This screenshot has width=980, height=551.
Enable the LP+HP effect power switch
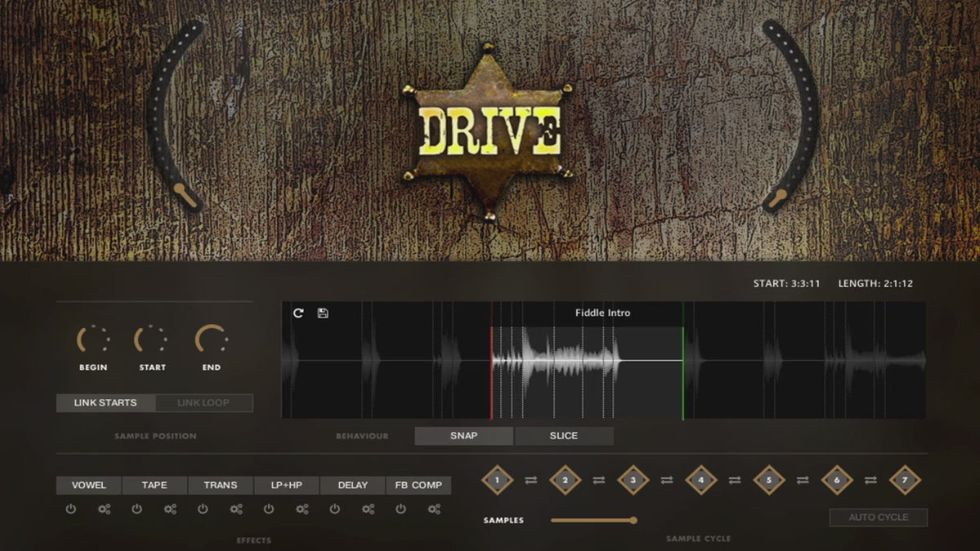click(x=269, y=509)
